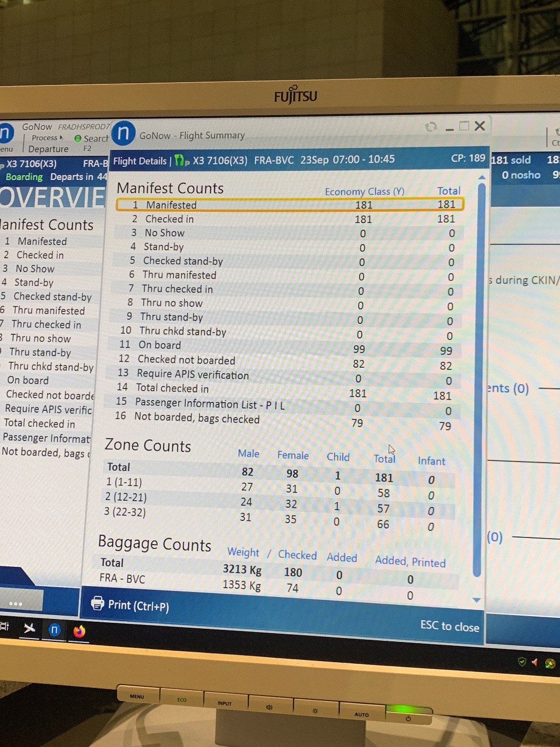Select the Manifested row in Manifest Counts

coord(290,205)
